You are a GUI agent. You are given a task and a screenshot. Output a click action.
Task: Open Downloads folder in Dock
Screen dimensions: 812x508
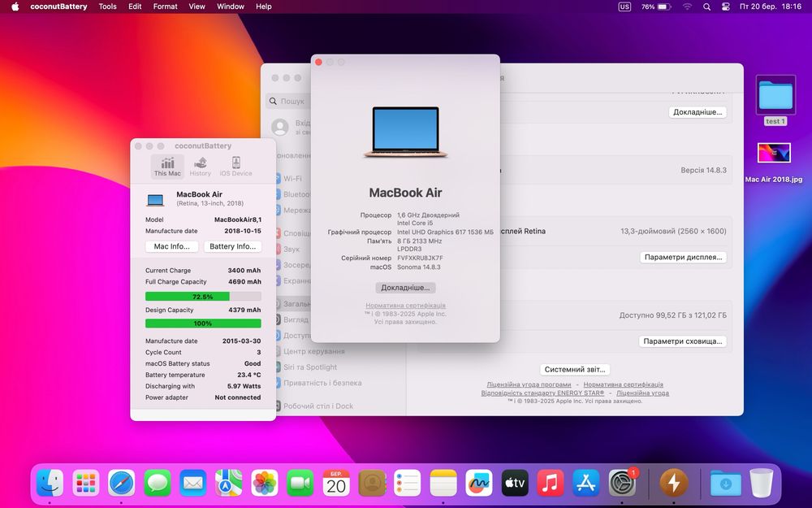725,483
